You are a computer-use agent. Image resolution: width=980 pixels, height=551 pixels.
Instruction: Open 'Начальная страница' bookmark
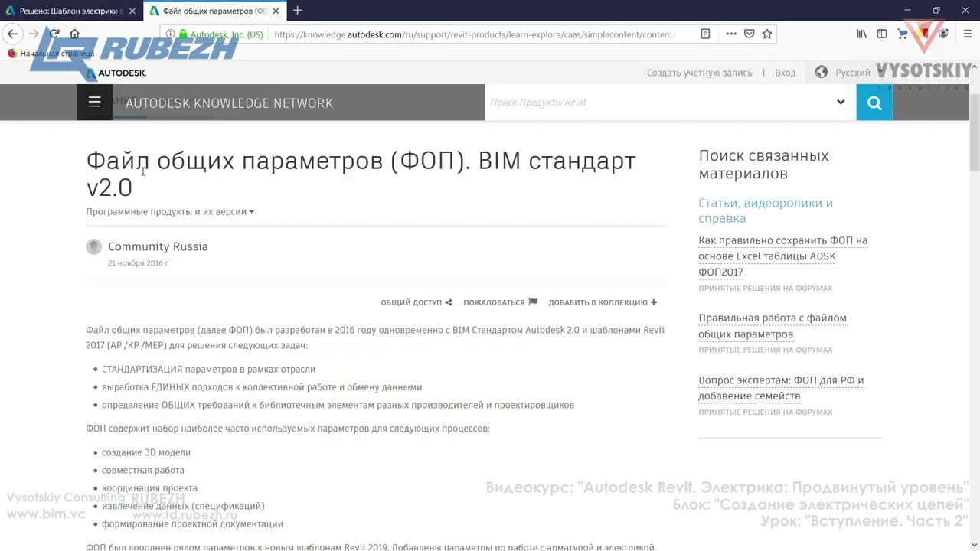(50, 54)
